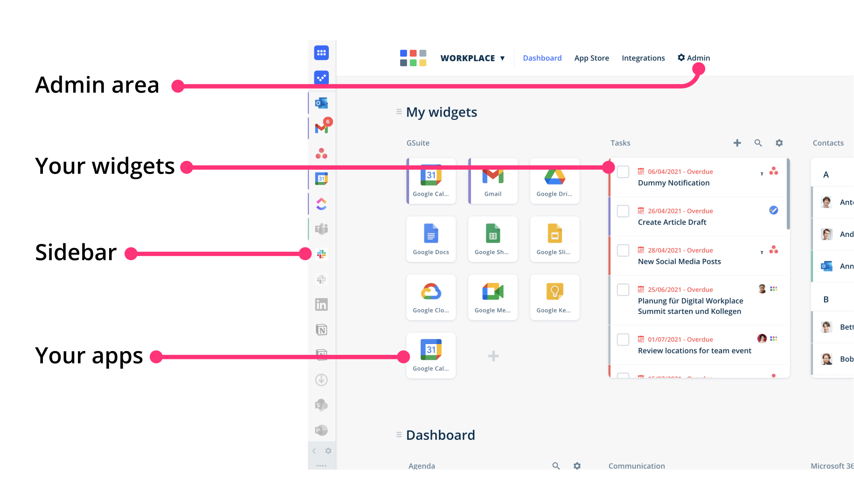This screenshot has width=854, height=504.
Task: Check off the Planung für Digital Workplace task
Action: [623, 290]
